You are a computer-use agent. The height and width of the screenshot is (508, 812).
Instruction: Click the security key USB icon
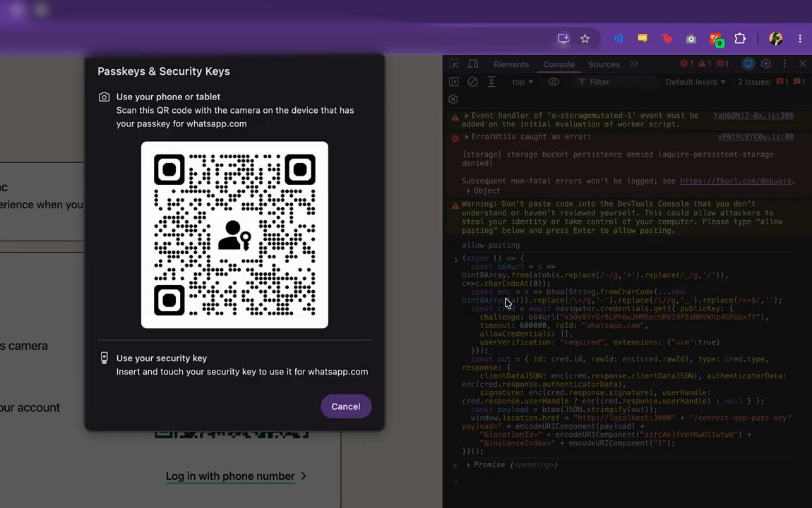(x=104, y=358)
